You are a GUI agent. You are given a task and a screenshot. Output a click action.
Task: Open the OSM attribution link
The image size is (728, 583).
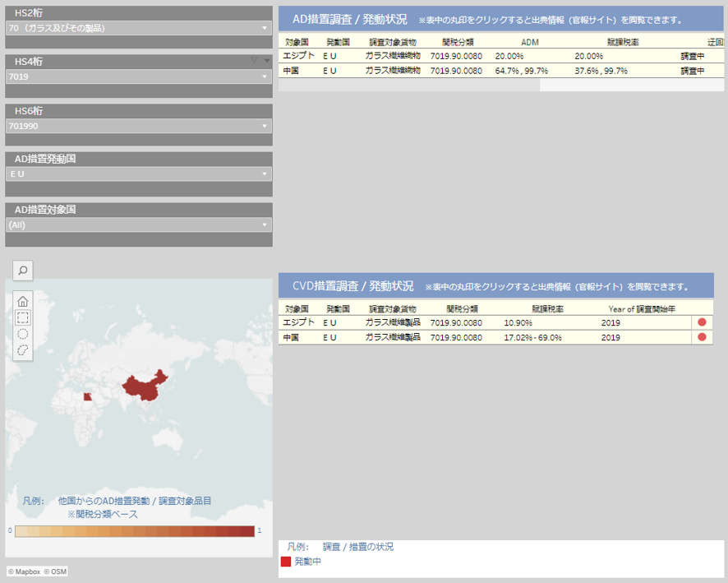tap(55, 571)
